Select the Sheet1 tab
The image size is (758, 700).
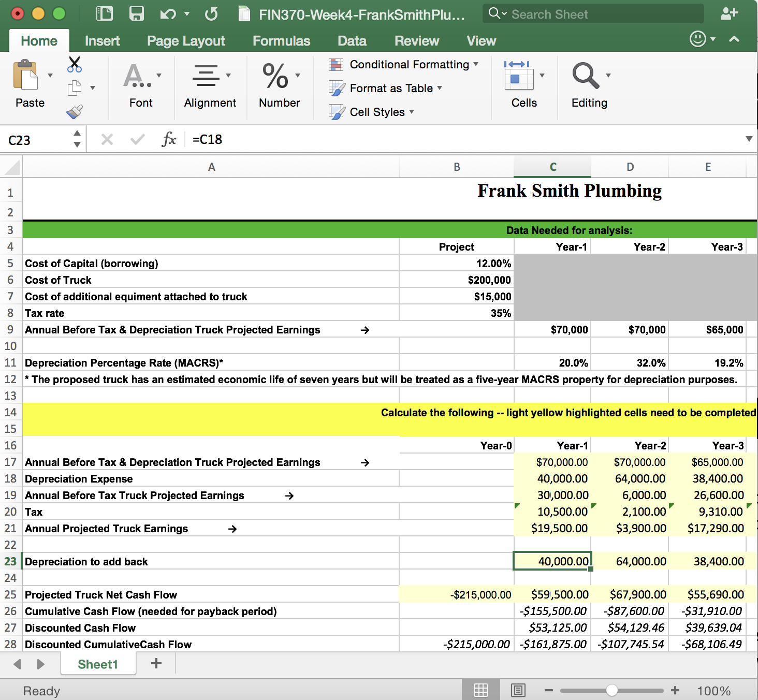point(98,664)
